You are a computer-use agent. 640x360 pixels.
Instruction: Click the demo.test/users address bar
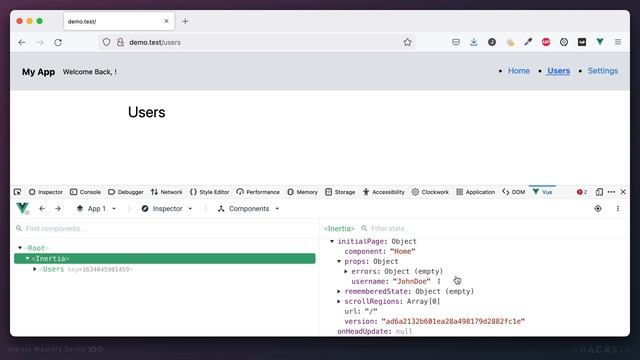coord(257,42)
